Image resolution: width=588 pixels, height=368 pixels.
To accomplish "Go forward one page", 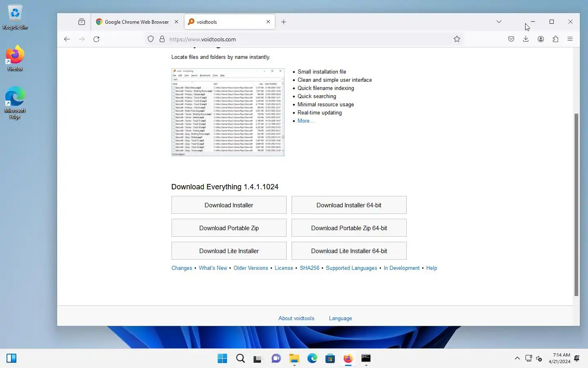I will (82, 39).
